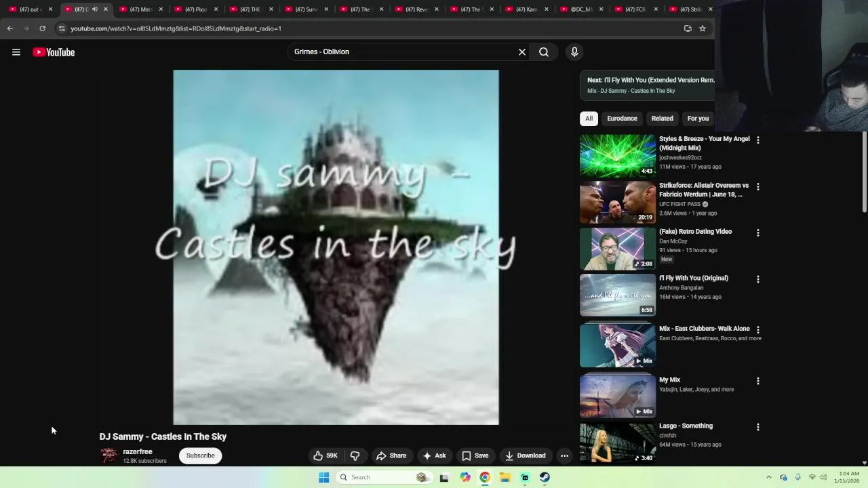Screen dimensions: 868x488
Task: Switch to the '(47) Kam' browser tab
Action: click(526, 9)
